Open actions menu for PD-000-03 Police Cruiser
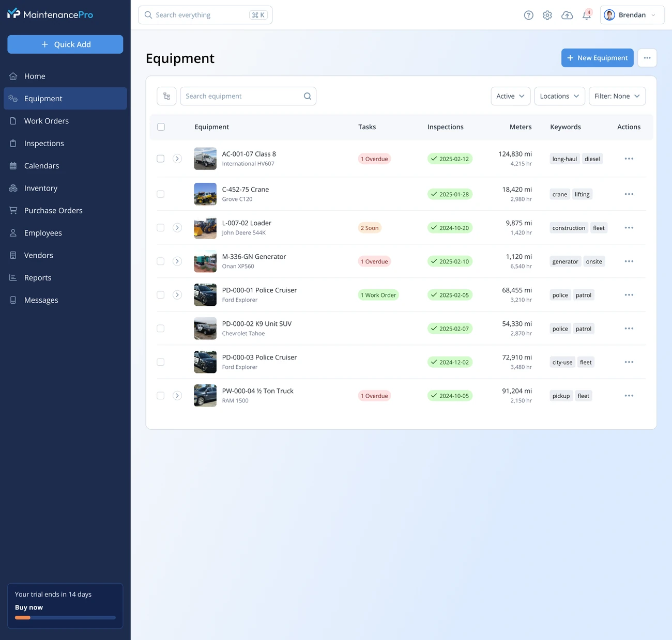This screenshot has width=672, height=640. (629, 362)
